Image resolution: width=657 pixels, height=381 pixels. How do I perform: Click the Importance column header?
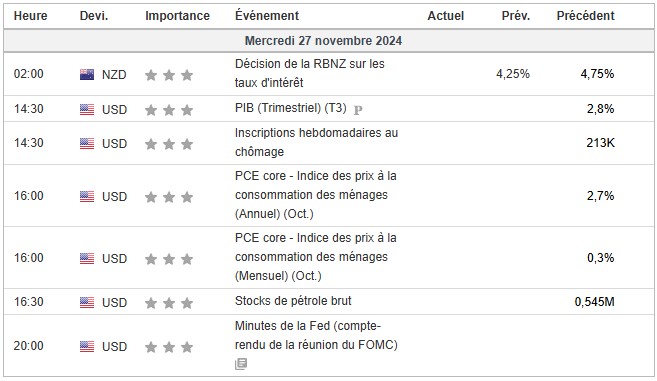pyautogui.click(x=177, y=16)
